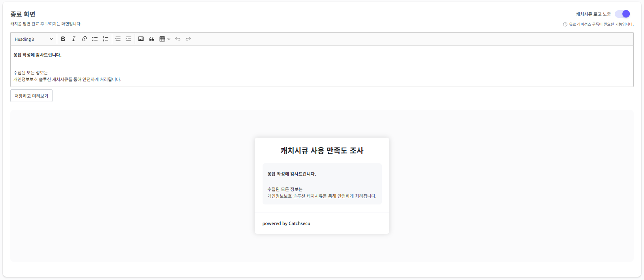Toggle 캐치시큐 로고 노출 switch
This screenshot has width=644, height=280.
623,14
